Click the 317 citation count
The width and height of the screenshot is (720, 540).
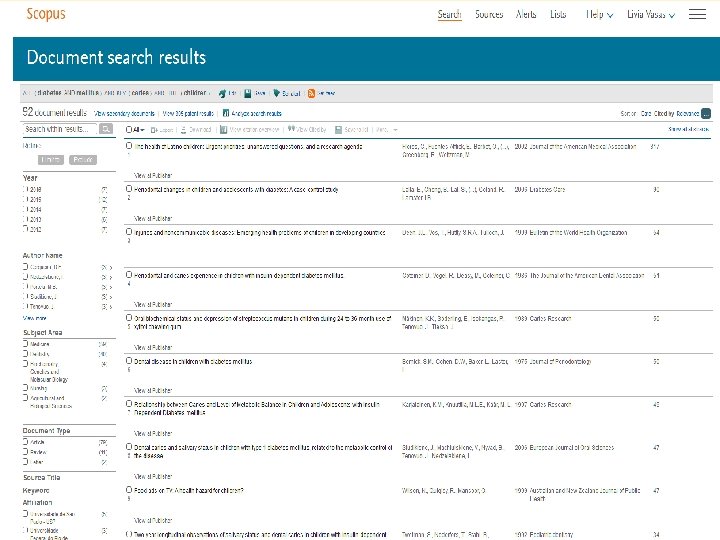click(x=655, y=146)
